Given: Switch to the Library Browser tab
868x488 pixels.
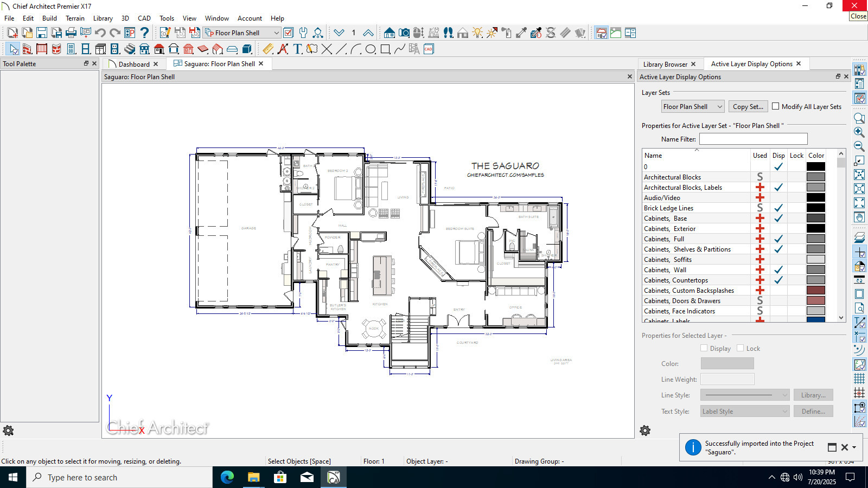Looking at the screenshot, I should coord(665,64).
